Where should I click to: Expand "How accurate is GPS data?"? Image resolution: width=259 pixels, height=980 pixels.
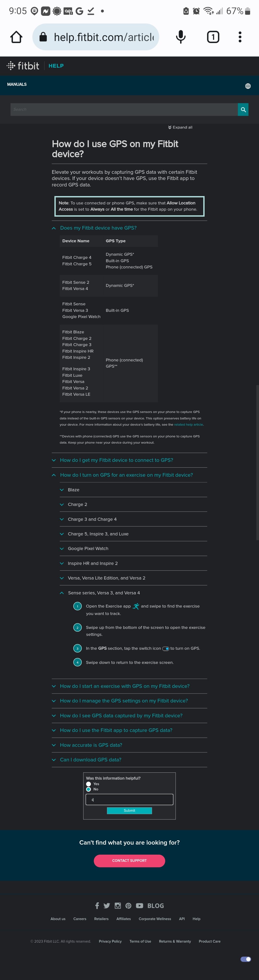(91, 745)
